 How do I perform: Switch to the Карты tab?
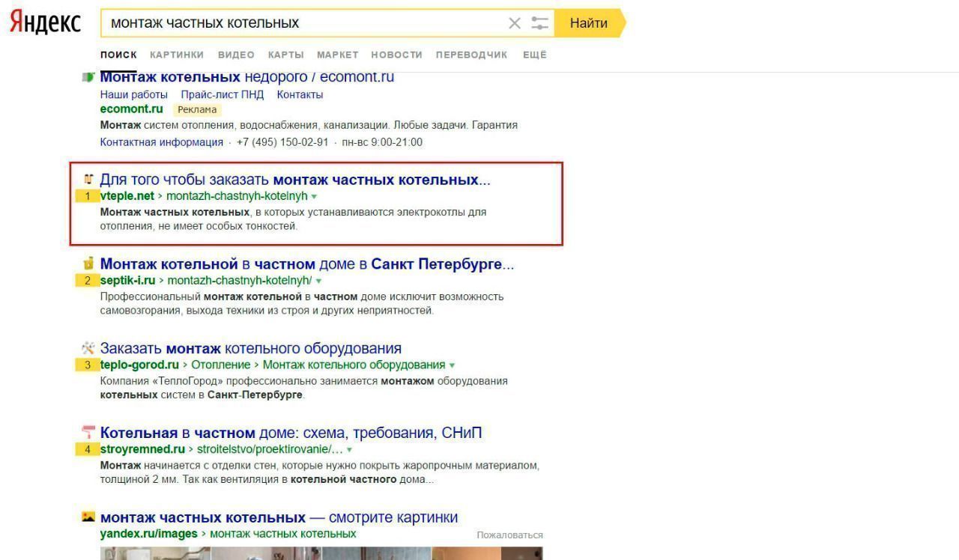[285, 55]
